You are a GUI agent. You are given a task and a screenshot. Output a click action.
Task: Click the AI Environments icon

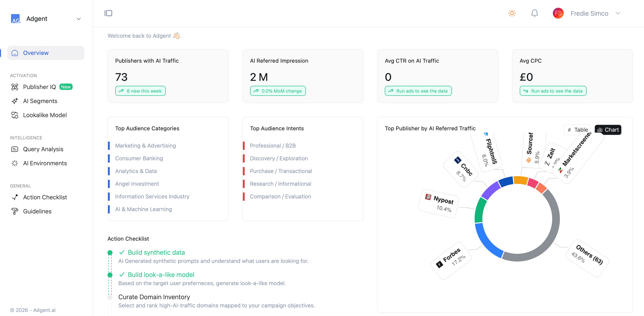15,163
